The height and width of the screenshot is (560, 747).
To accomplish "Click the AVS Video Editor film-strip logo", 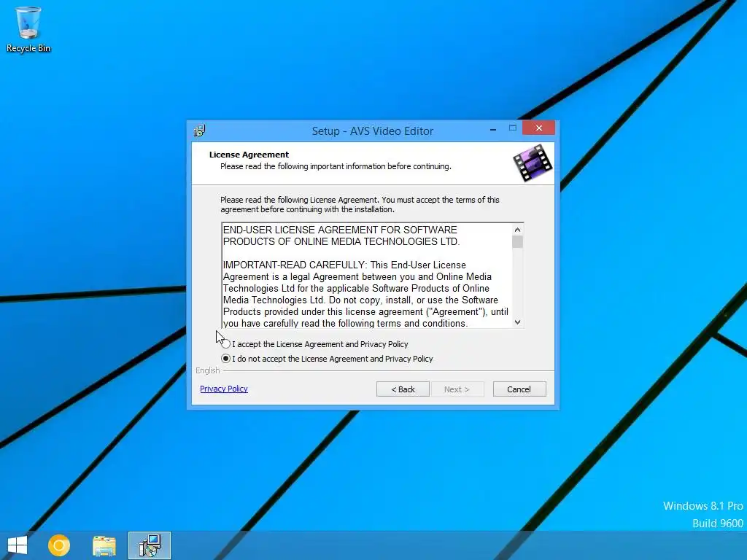I will point(533,163).
